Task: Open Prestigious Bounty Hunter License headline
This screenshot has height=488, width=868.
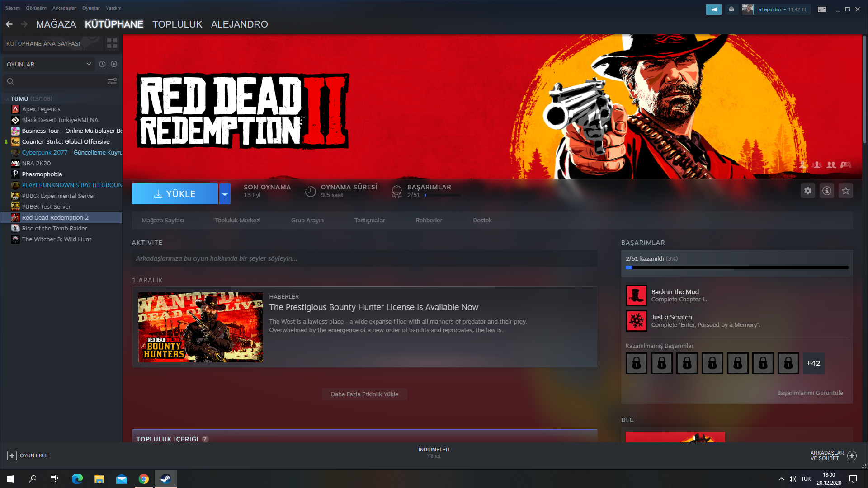Action: pyautogui.click(x=374, y=307)
